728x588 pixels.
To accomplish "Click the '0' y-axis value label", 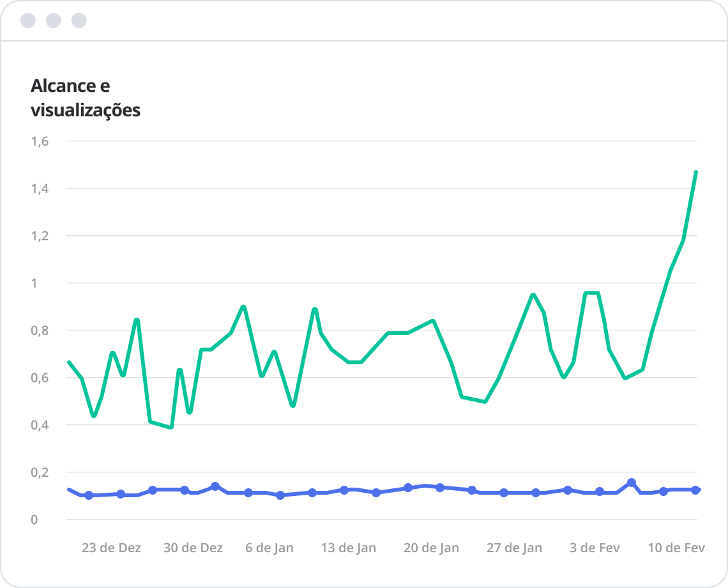I will coord(34,520).
